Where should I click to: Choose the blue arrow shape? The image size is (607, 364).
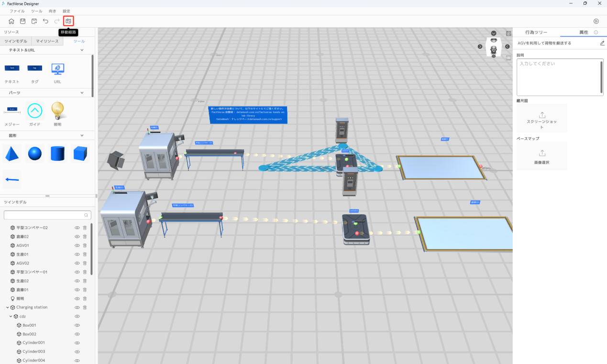click(x=12, y=180)
